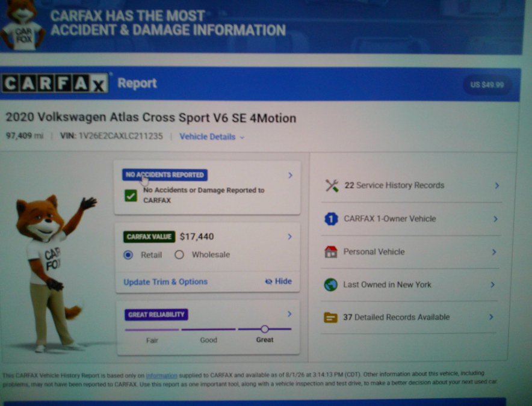
Task: Click 37 Detailed Records Available text
Action: coord(396,318)
